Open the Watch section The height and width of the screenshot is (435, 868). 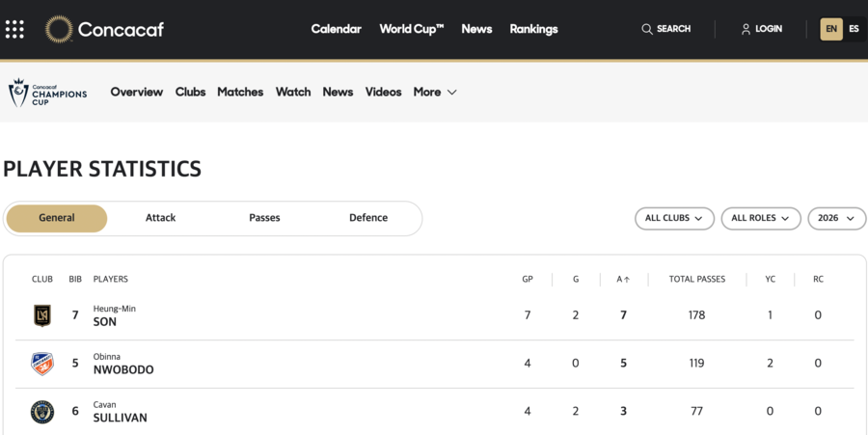pos(293,92)
